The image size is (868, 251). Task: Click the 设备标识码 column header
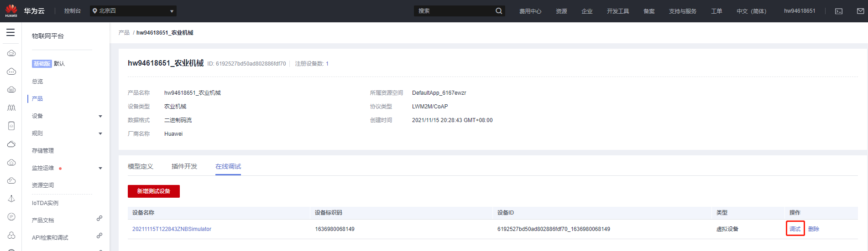pos(329,213)
